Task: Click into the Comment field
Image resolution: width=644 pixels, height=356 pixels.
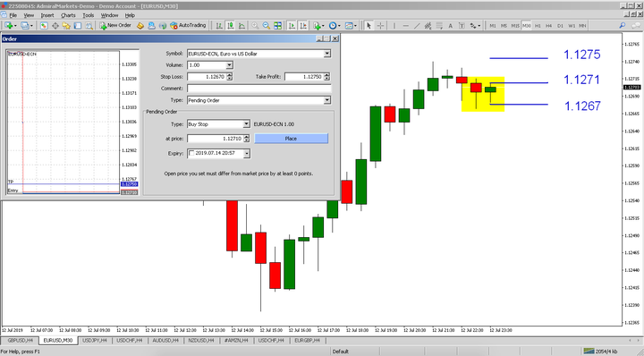Action: tap(258, 89)
